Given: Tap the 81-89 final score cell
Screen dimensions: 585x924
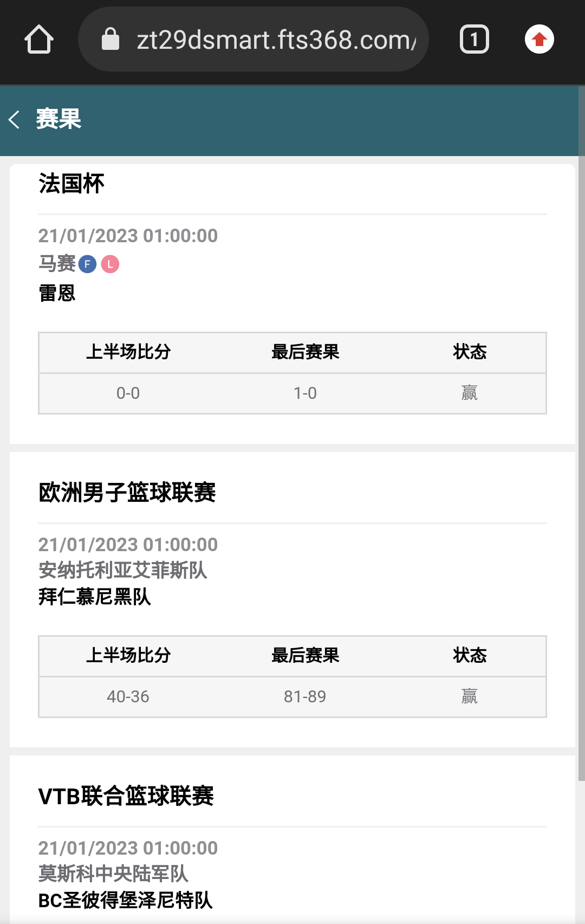Looking at the screenshot, I should coord(305,697).
